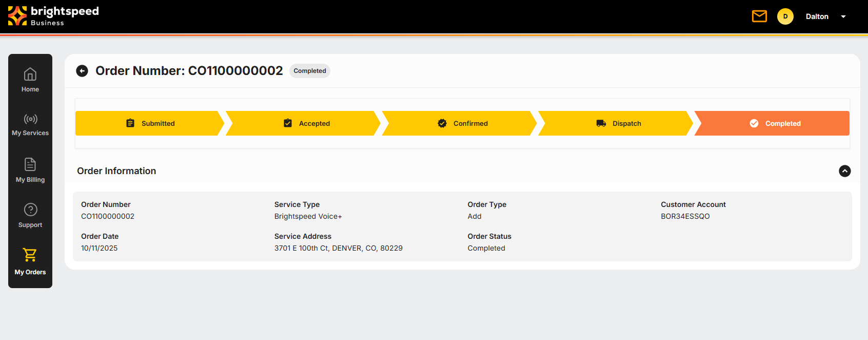Image resolution: width=868 pixels, height=340 pixels.
Task: Click the Brightspeed Business logo
Action: (53, 16)
